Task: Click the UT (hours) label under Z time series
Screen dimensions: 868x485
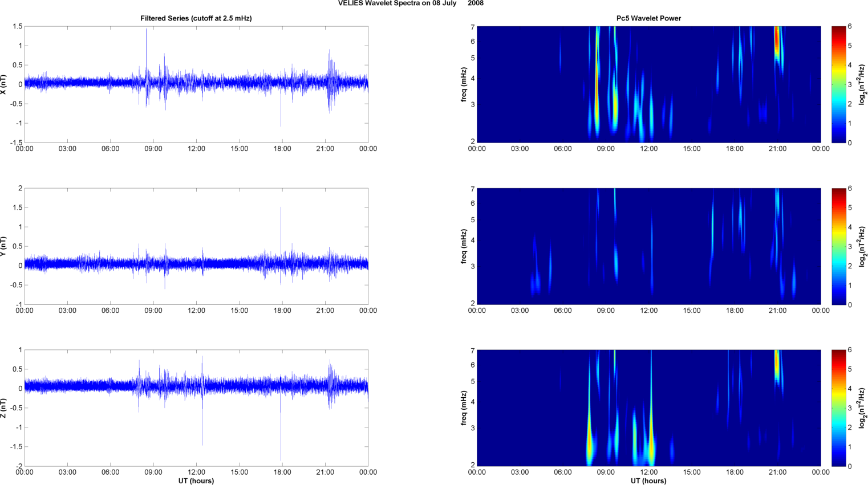Action: pyautogui.click(x=196, y=481)
